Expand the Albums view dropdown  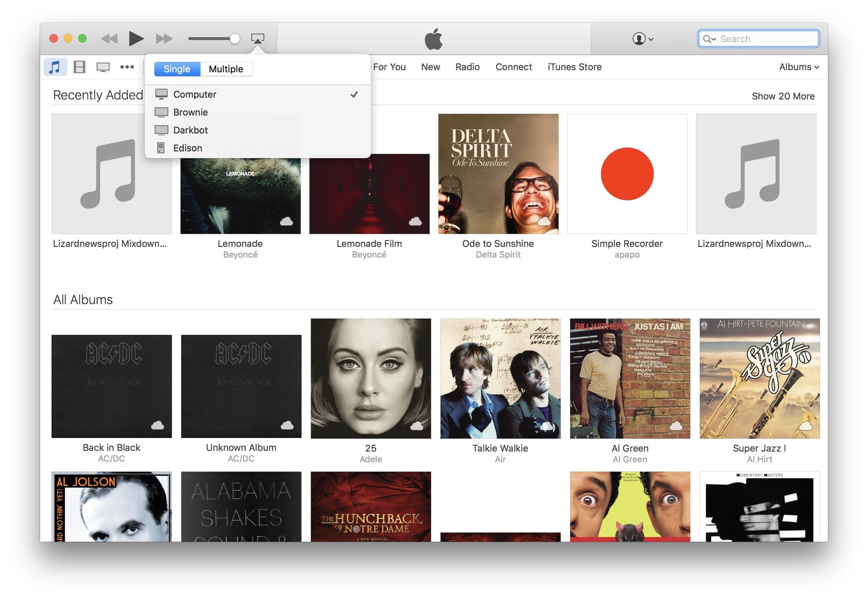[x=799, y=67]
